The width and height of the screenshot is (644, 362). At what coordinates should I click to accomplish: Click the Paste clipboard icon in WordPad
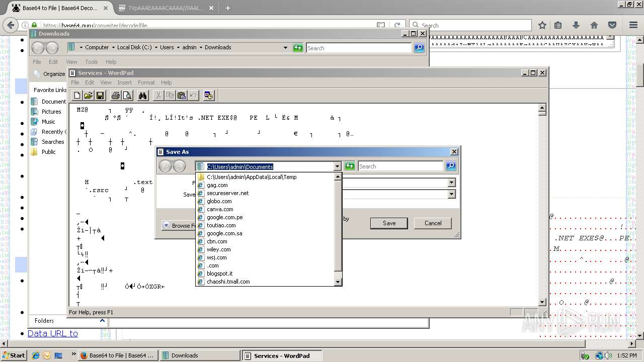point(182,96)
